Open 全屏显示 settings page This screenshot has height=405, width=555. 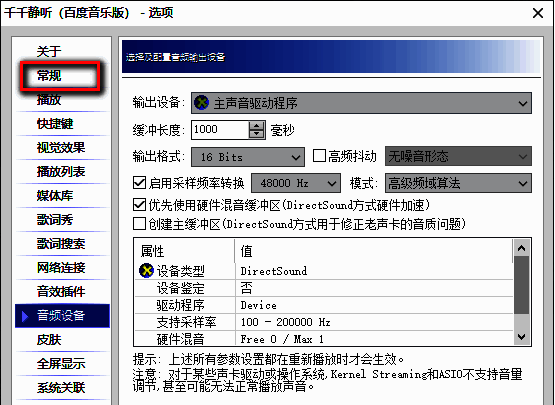pos(61,364)
